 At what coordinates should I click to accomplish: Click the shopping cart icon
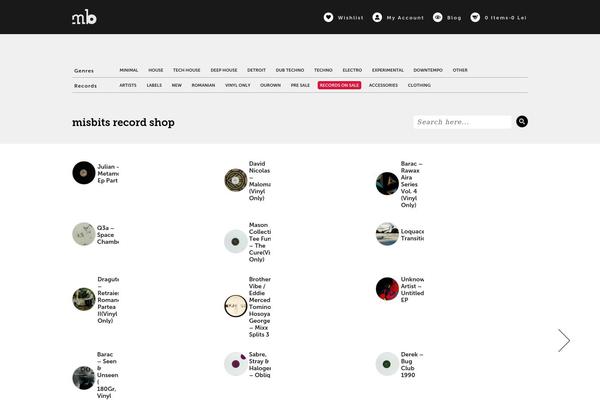point(475,17)
